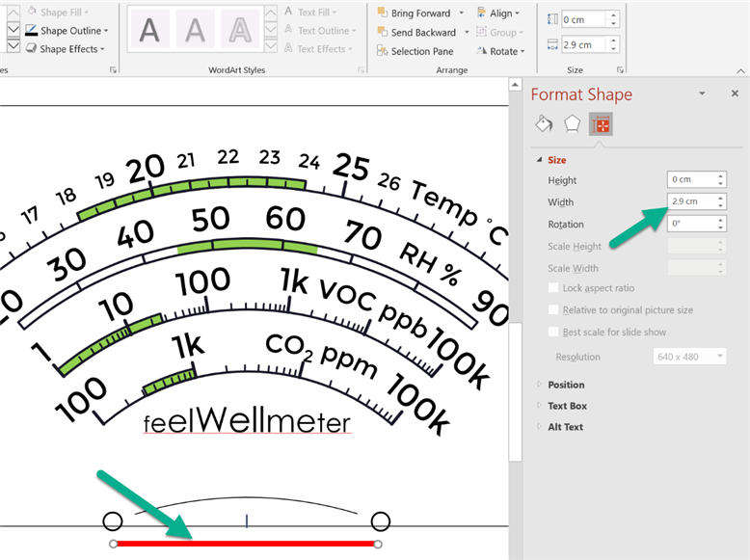Select the red line shape
Screen dimensions: 750x560
click(x=246, y=544)
